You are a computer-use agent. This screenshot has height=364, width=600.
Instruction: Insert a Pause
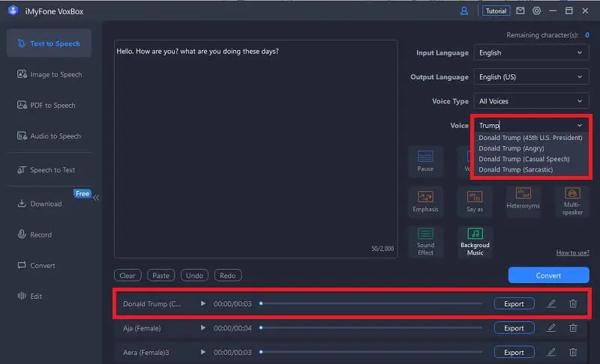425,161
